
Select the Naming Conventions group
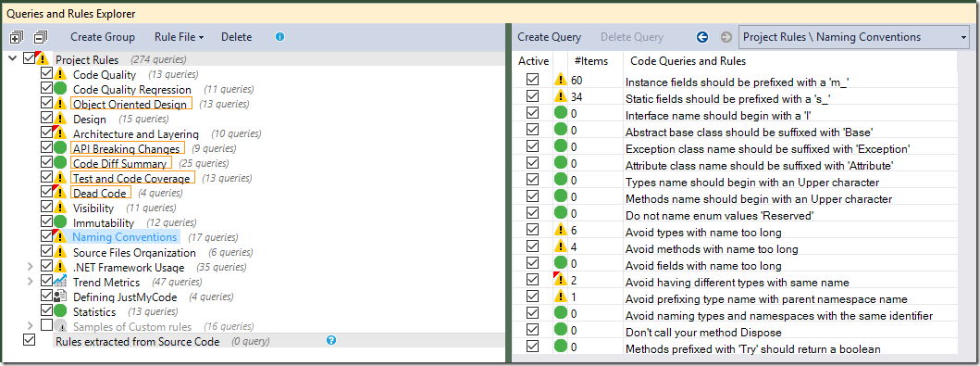(x=125, y=237)
